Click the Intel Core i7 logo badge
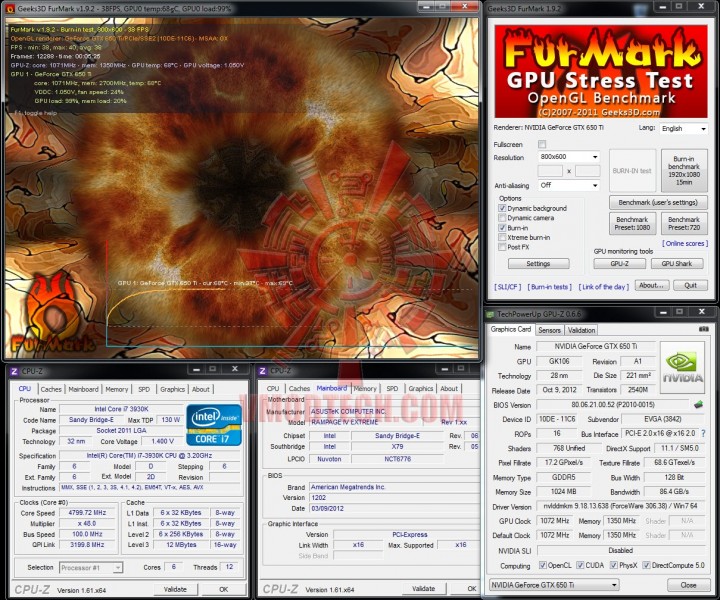This screenshot has height=600, width=720. (x=214, y=425)
